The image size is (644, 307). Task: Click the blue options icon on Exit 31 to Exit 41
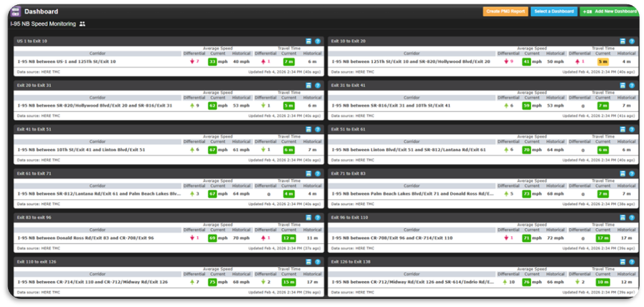[623, 85]
